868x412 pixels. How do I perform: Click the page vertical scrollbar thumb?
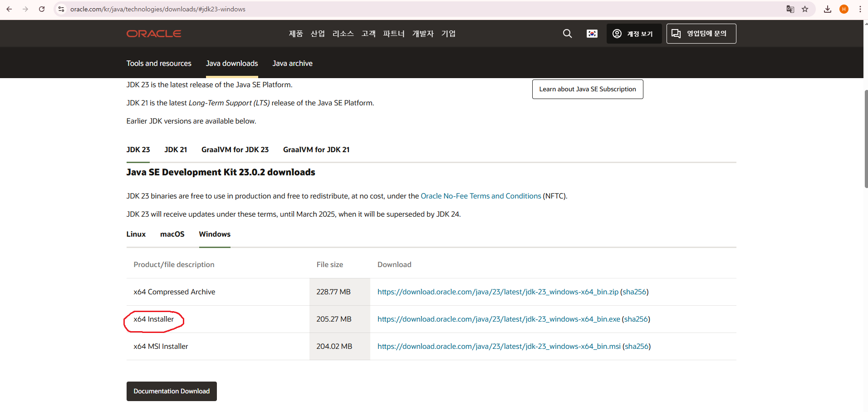866,139
